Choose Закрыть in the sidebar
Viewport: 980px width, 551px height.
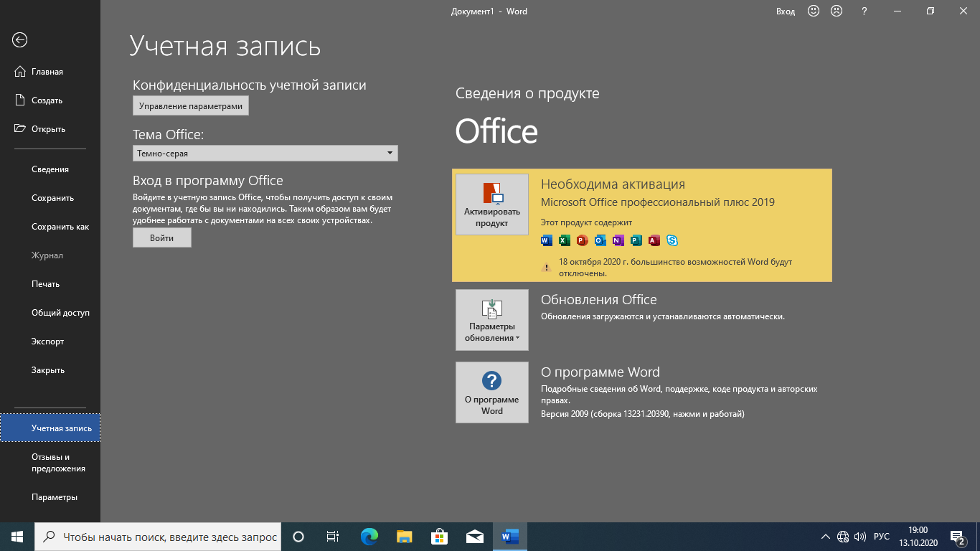click(50, 370)
